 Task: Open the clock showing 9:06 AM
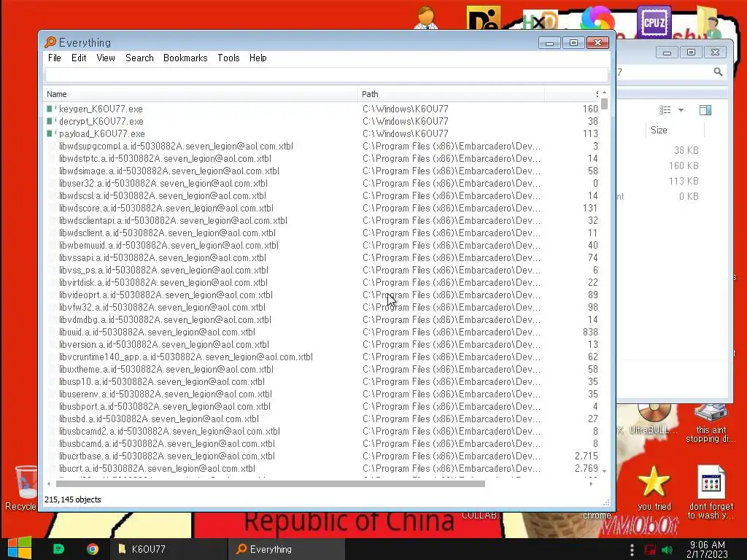pyautogui.click(x=707, y=549)
